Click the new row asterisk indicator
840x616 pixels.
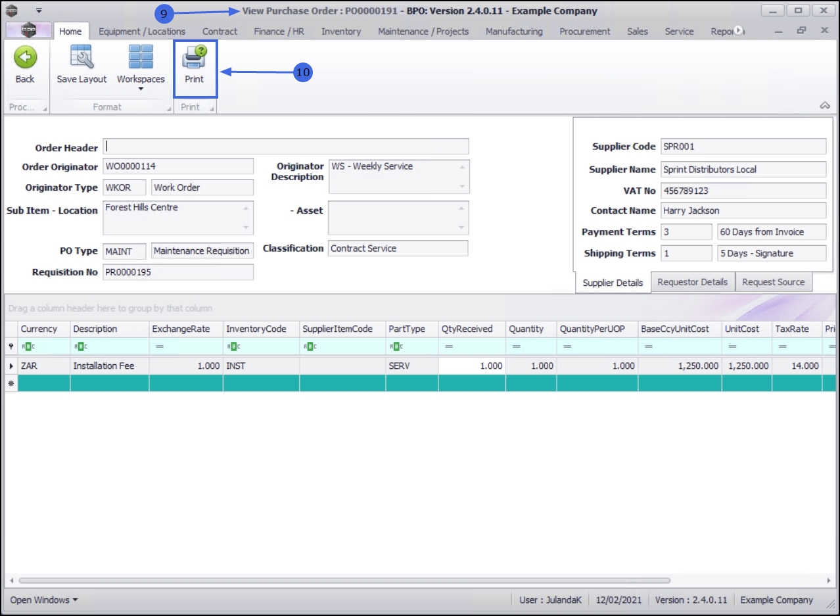click(11, 384)
